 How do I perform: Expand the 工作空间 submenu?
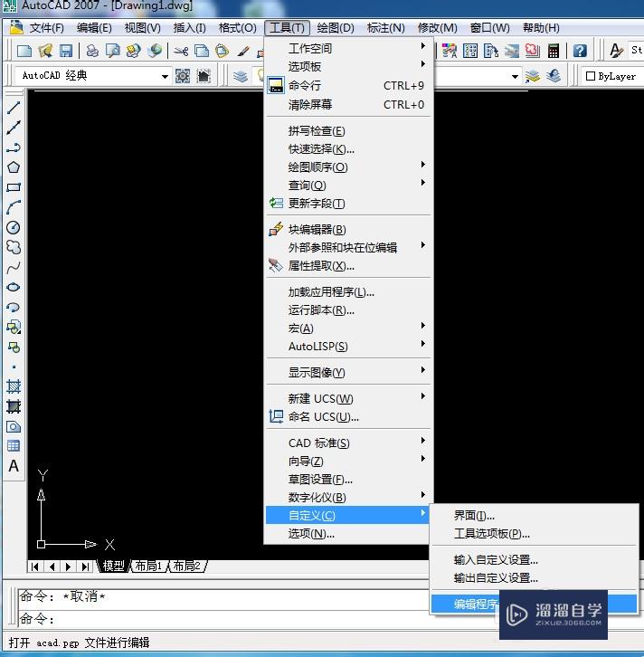[x=348, y=48]
